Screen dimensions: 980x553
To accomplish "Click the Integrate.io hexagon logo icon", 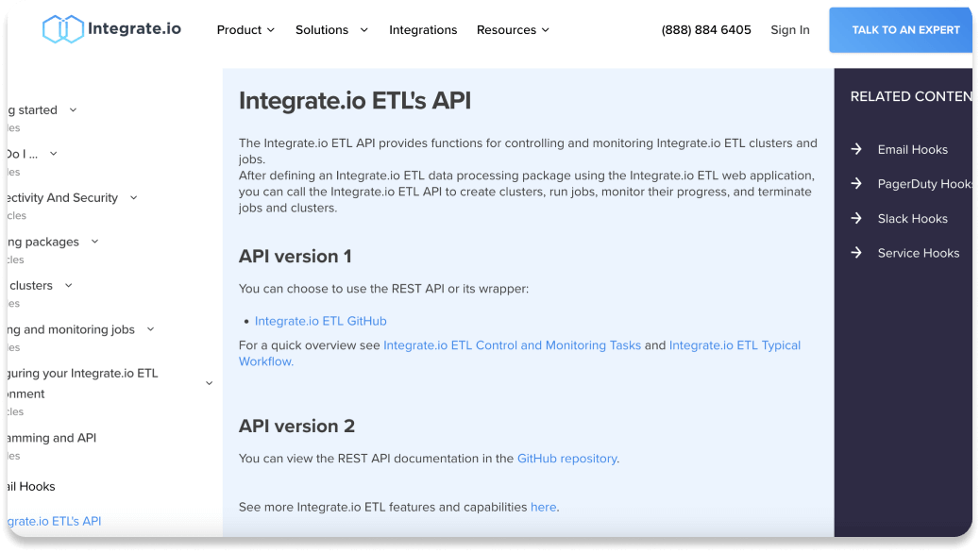I will 62,29.
